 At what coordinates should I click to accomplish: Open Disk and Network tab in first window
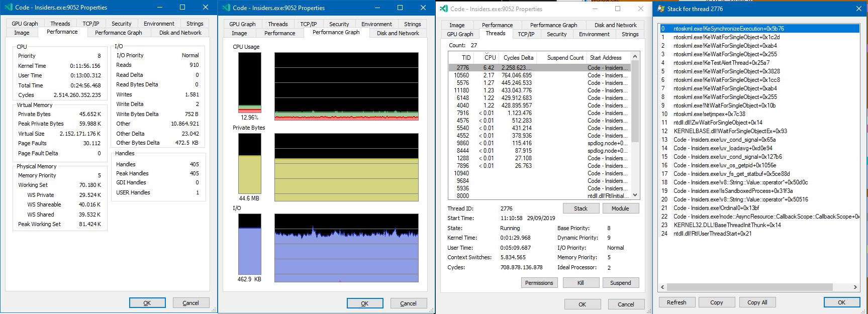click(180, 33)
